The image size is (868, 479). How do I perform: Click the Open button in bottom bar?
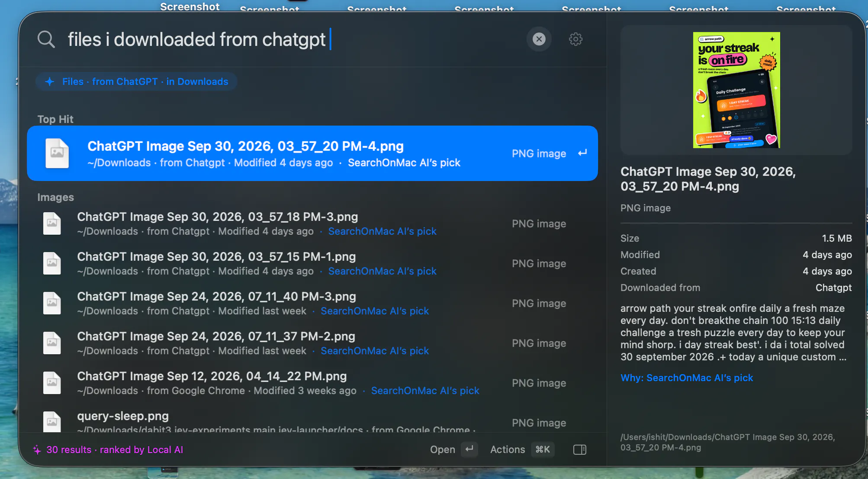coord(442,450)
